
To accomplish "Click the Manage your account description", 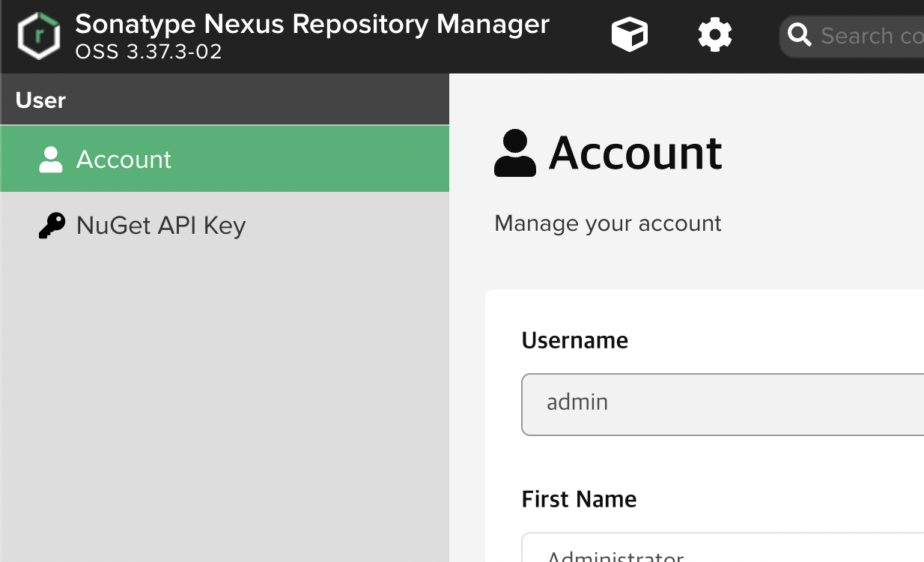I will tap(608, 223).
